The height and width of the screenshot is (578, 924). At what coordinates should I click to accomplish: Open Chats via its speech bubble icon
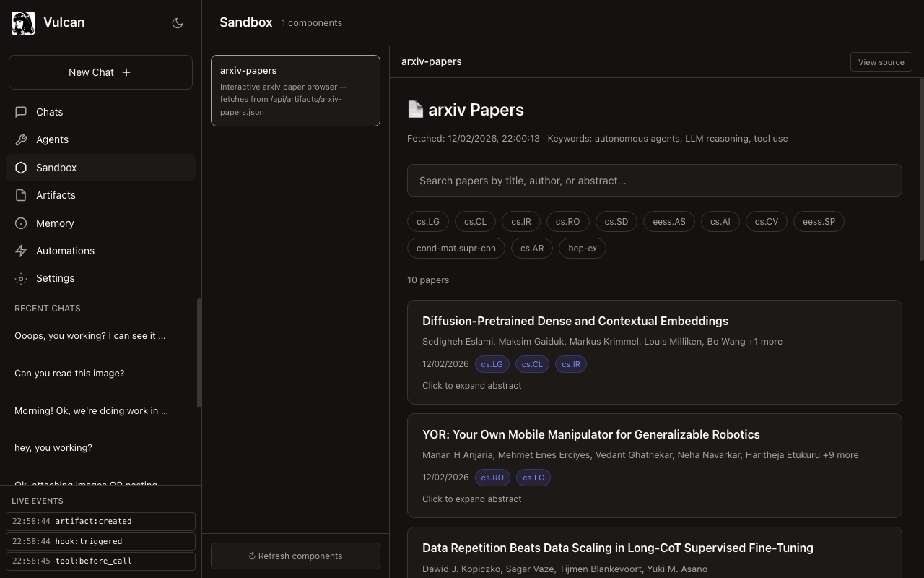point(21,112)
